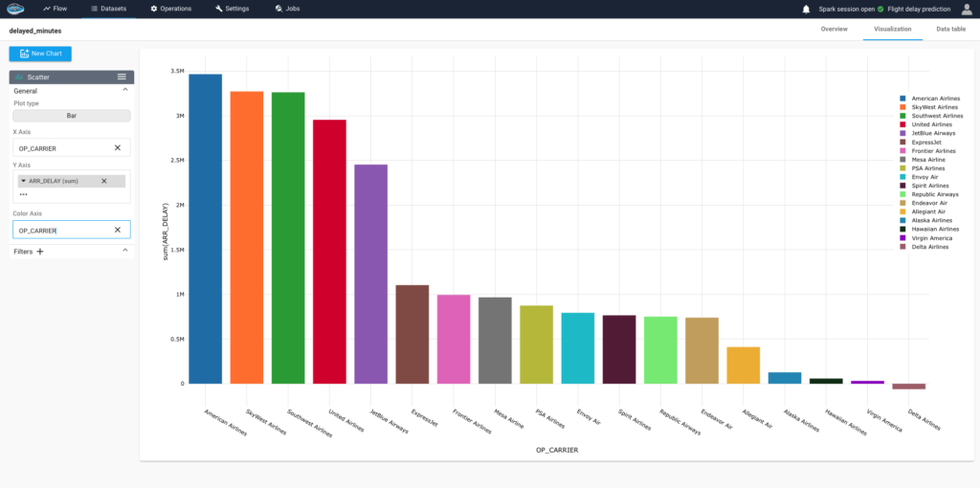Click the Envoy Air legend color swatch

pyautogui.click(x=902, y=177)
